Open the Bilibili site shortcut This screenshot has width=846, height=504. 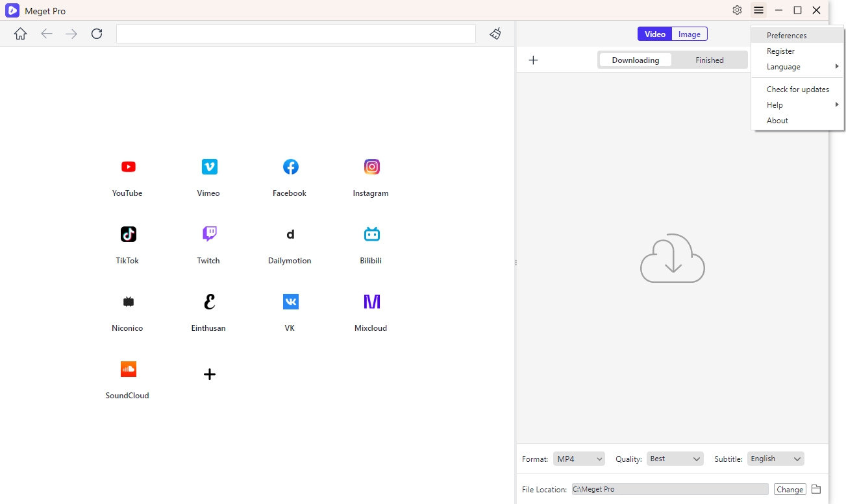pyautogui.click(x=371, y=234)
